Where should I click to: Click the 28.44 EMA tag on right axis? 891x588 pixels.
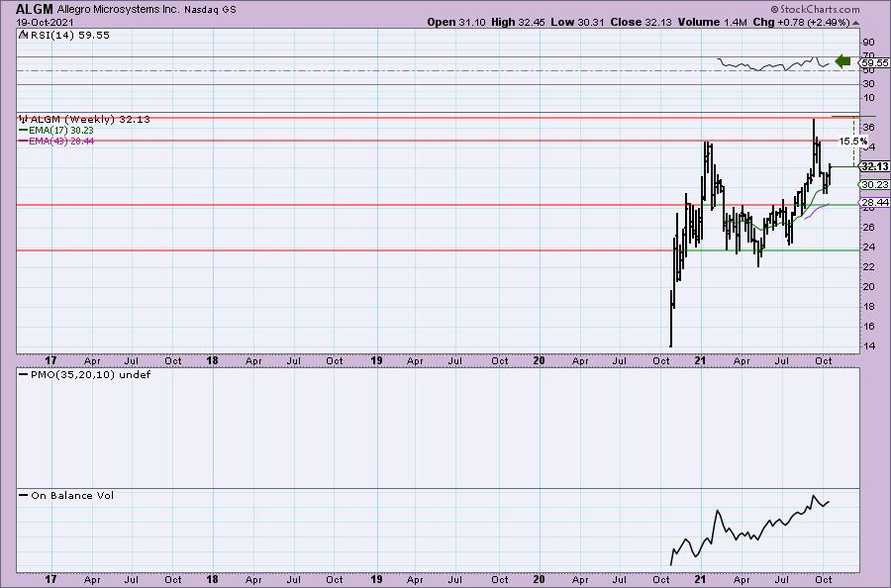click(874, 202)
